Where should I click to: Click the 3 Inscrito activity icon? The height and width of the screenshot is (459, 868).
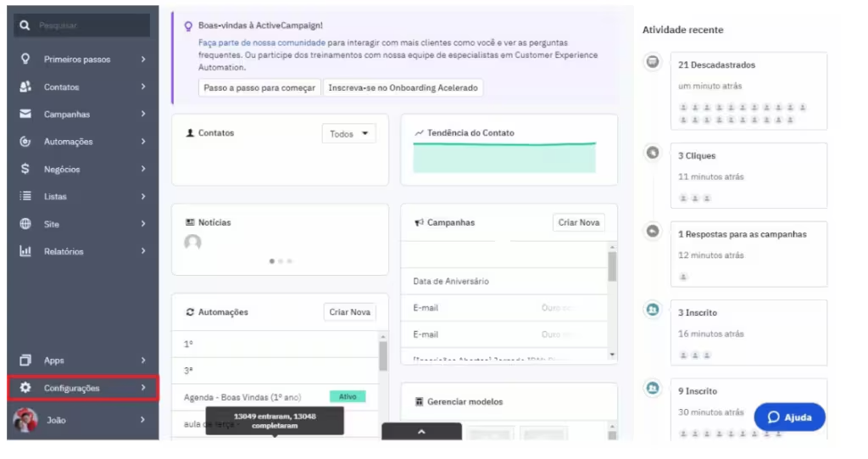point(653,310)
